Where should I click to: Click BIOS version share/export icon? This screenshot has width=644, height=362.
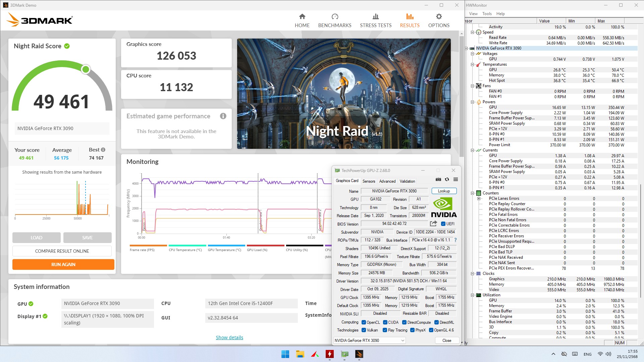pyautogui.click(x=433, y=224)
